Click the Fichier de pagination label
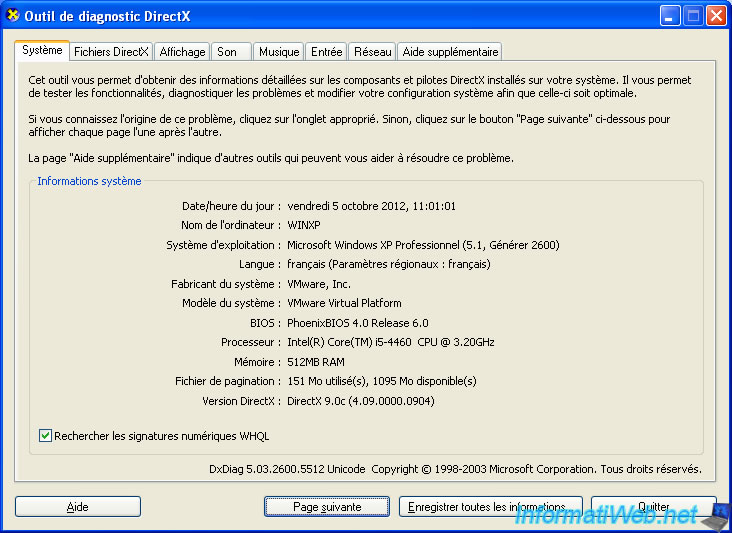The height and width of the screenshot is (533, 732). tap(228, 381)
